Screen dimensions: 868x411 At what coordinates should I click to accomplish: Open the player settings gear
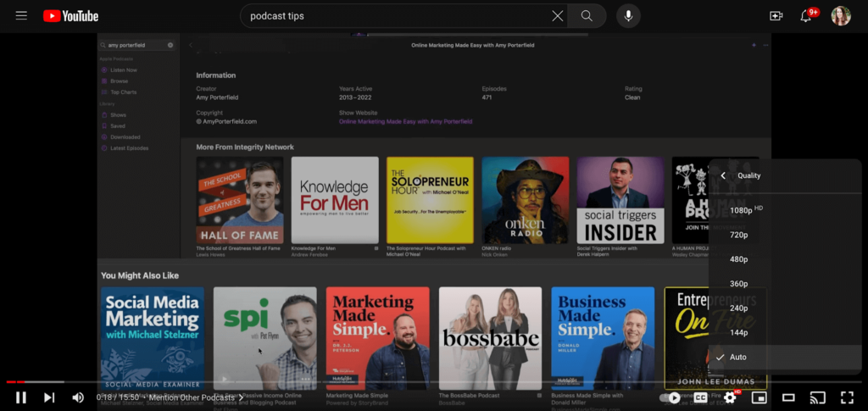point(730,397)
